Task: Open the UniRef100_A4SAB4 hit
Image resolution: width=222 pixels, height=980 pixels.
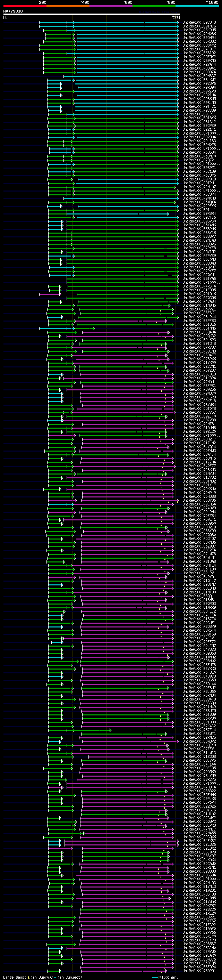Action: tap(199, 302)
